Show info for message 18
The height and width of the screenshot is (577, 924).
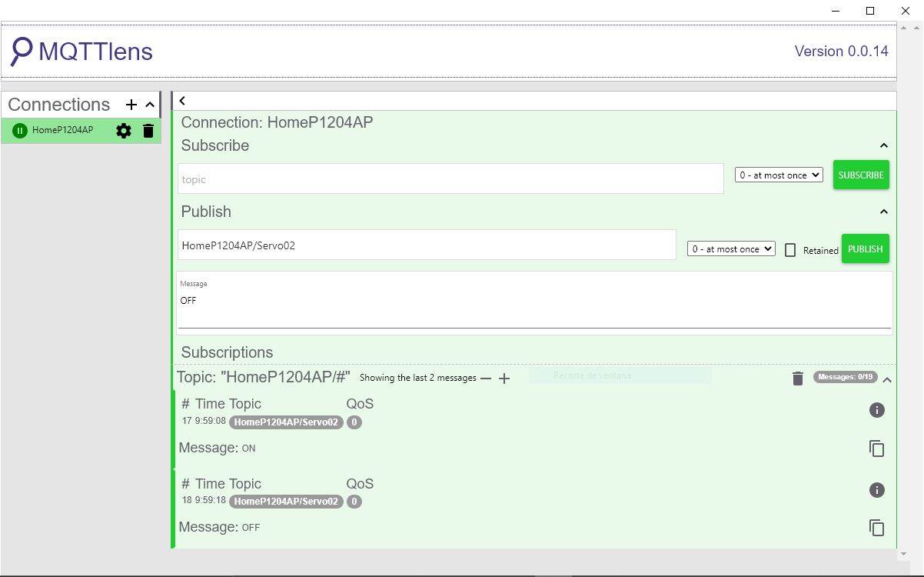point(877,490)
